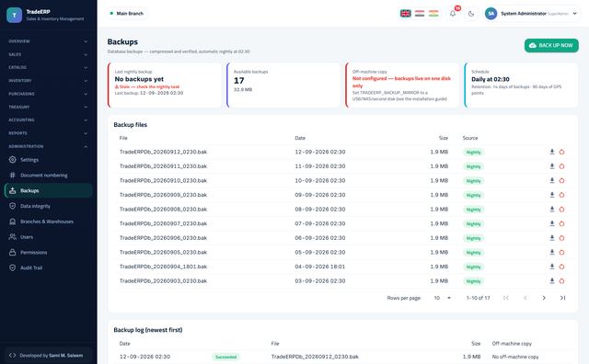This screenshot has width=589, height=364.
Task: Expand the Inventory sidebar section
Action: coord(48,81)
